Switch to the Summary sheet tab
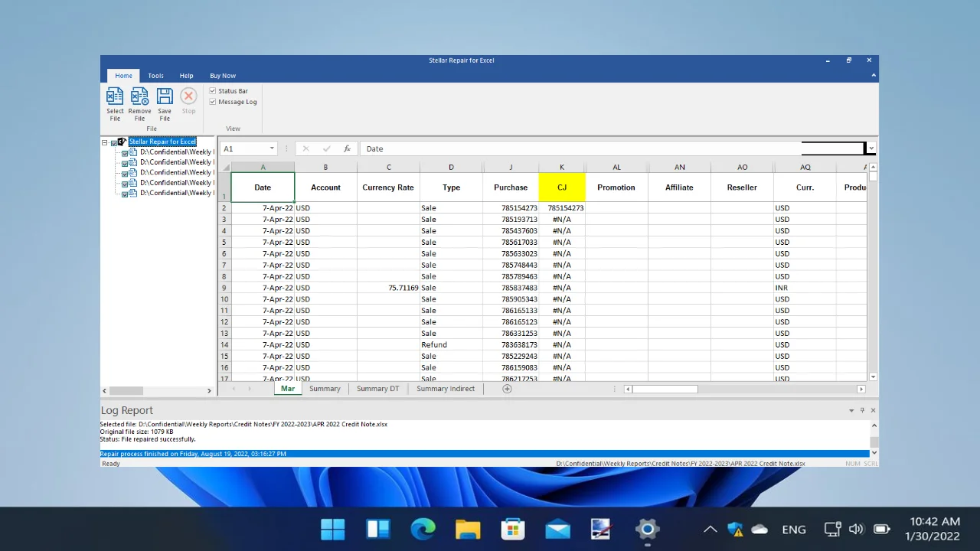Image resolution: width=980 pixels, height=551 pixels. [325, 389]
